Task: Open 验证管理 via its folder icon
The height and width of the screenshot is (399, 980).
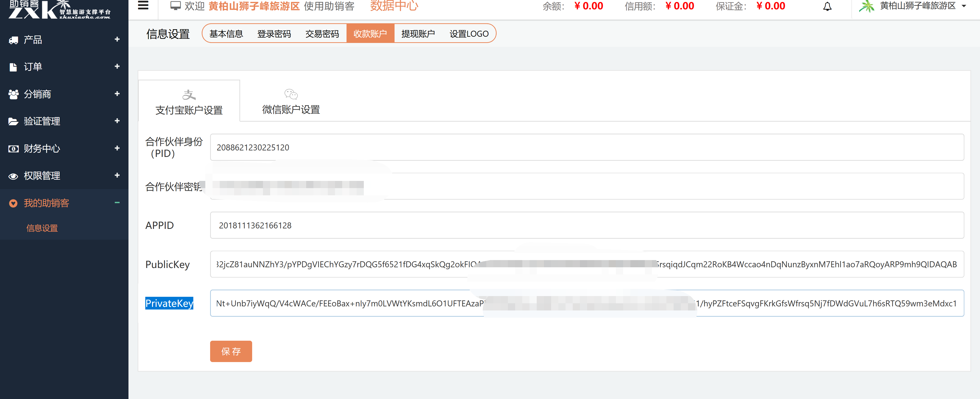Action: tap(13, 121)
